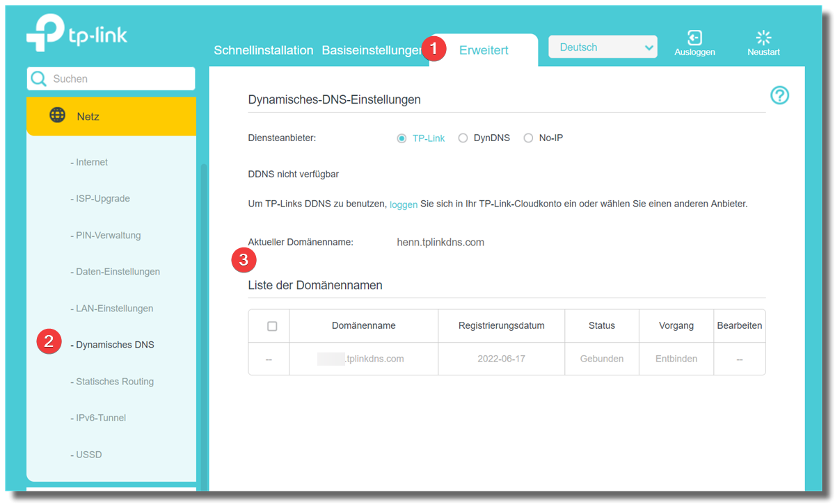Switch to the Basiseinstellungen tab
Viewport: 835px width, 504px height.
pyautogui.click(x=372, y=50)
